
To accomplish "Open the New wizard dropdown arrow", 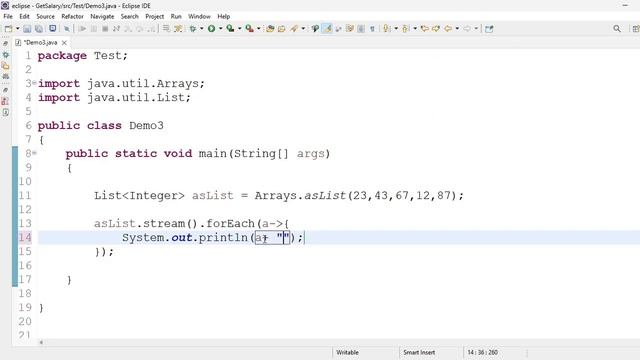I will coord(18,29).
